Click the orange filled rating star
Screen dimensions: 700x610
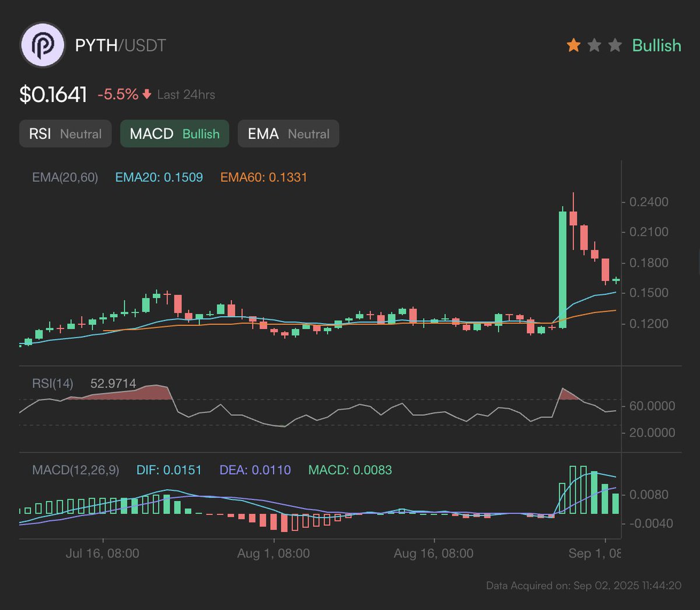(573, 45)
